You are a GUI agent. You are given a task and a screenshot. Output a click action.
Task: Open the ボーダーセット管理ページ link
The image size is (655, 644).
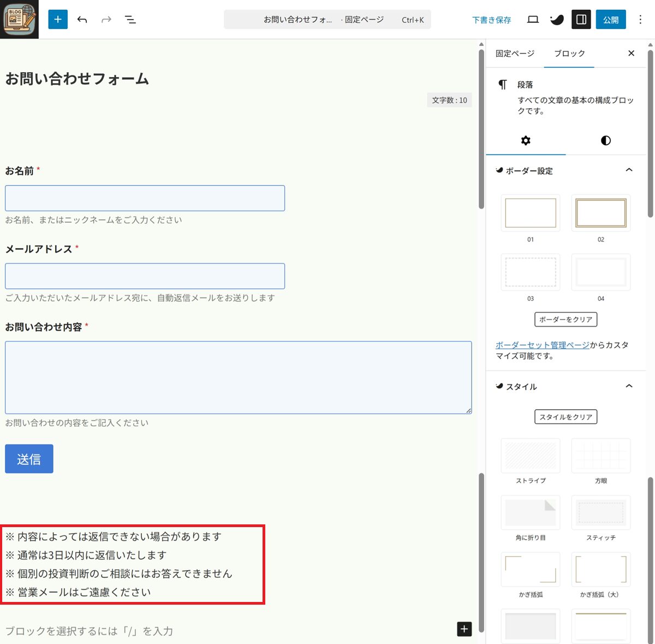542,345
